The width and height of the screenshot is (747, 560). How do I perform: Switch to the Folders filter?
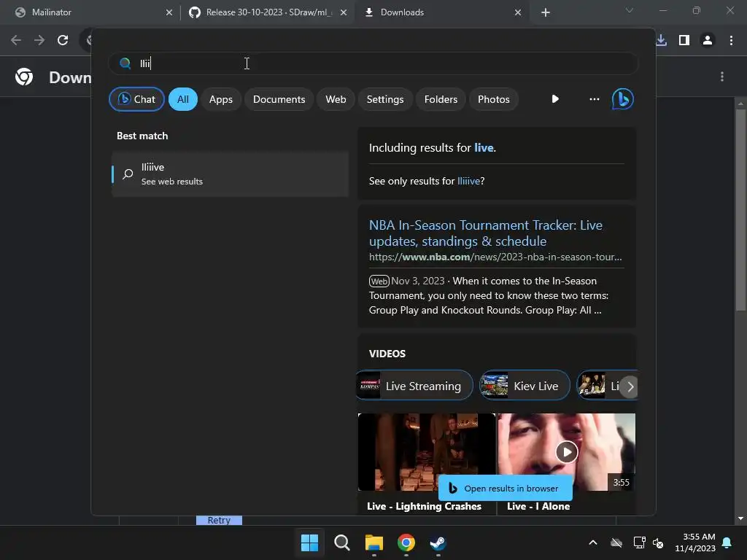441,99
